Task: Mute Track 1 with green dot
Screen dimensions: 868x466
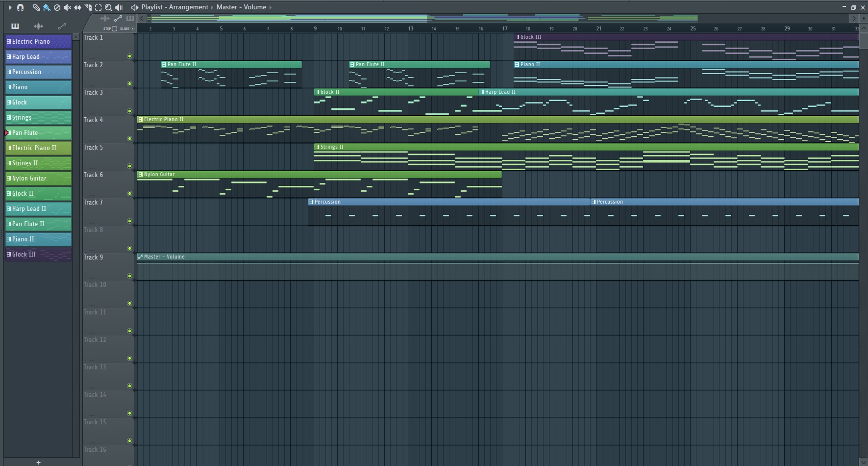Action: click(129, 56)
